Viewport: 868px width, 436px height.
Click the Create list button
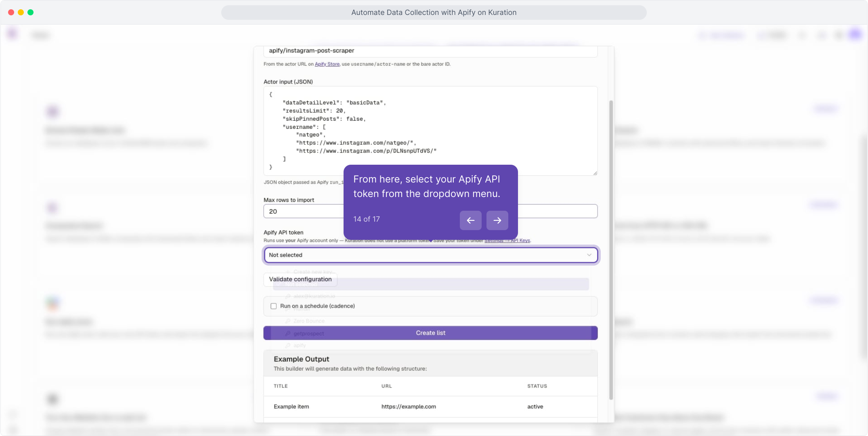pos(430,333)
